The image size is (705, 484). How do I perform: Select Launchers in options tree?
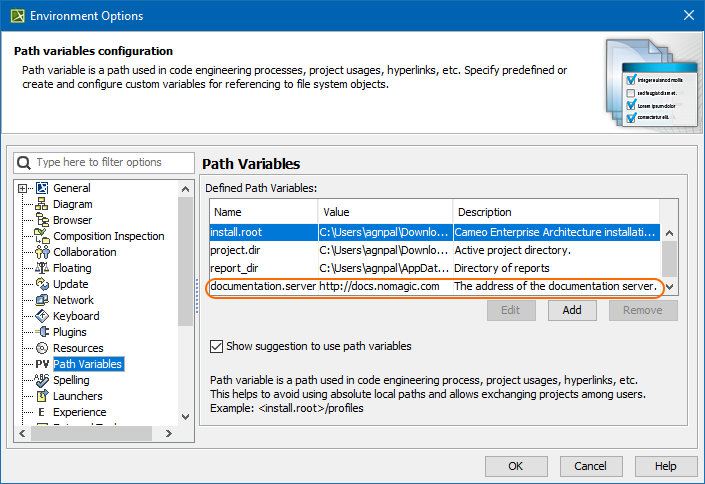tap(78, 396)
